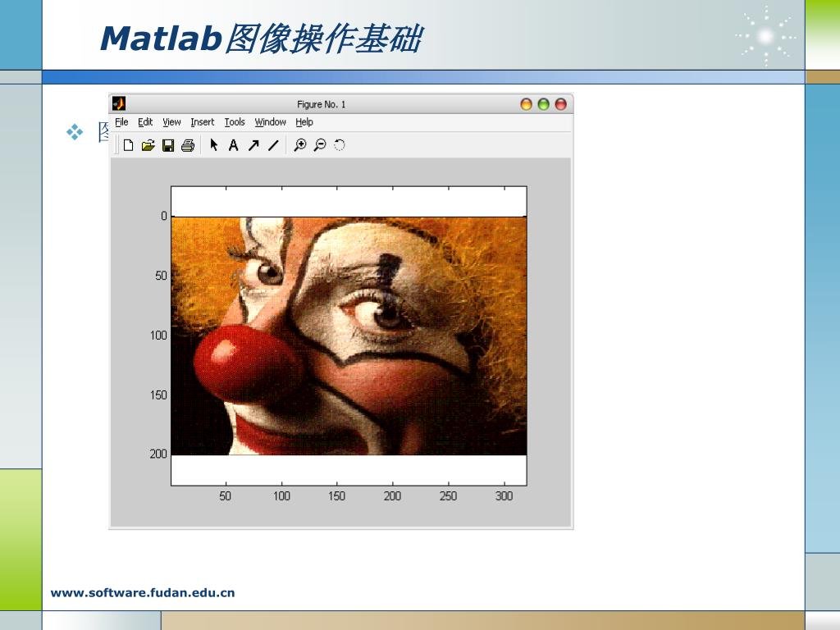Select the Edit Plot arrow pointer tool
This screenshot has width=840, height=630.
(x=214, y=145)
